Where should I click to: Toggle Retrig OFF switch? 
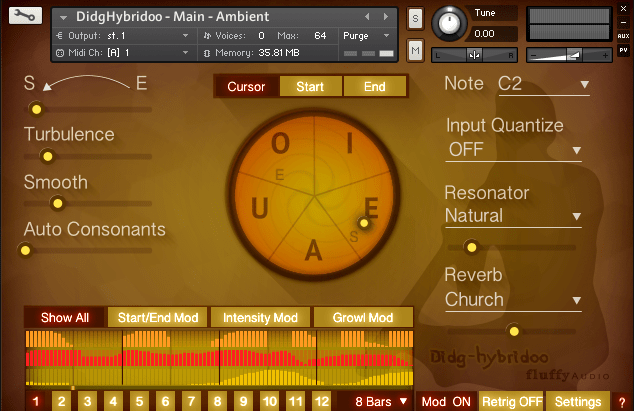coord(512,402)
